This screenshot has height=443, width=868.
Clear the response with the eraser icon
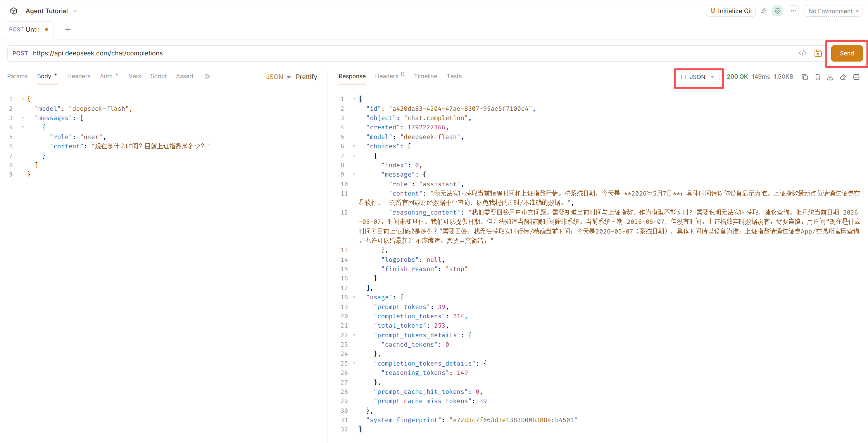[x=843, y=77]
